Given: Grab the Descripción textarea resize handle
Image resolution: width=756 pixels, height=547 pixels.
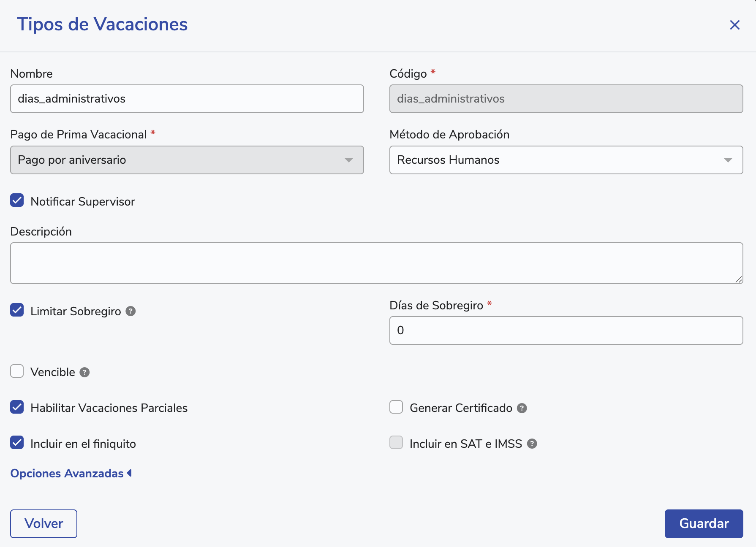Looking at the screenshot, I should pyautogui.click(x=739, y=279).
